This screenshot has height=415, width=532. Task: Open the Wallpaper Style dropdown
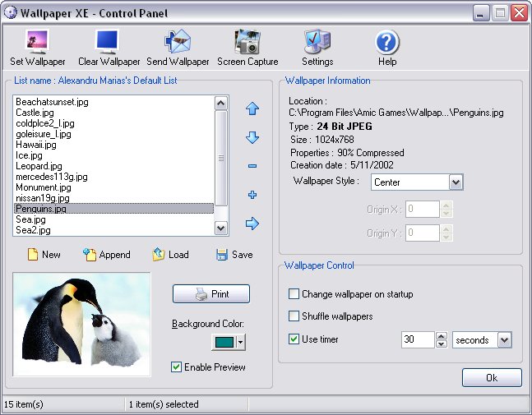pyautogui.click(x=456, y=182)
